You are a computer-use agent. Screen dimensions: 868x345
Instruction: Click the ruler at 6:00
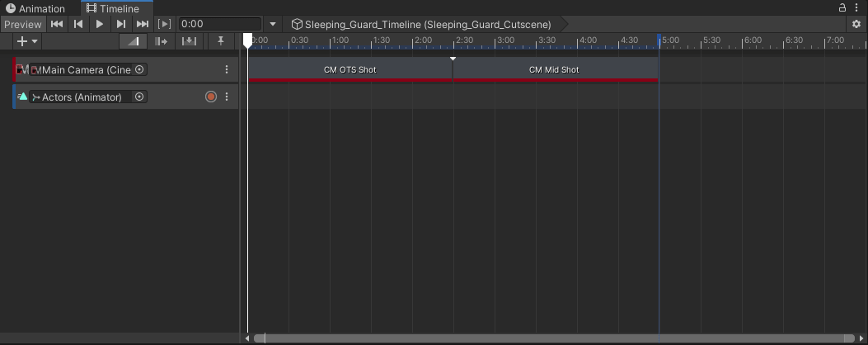click(x=753, y=40)
